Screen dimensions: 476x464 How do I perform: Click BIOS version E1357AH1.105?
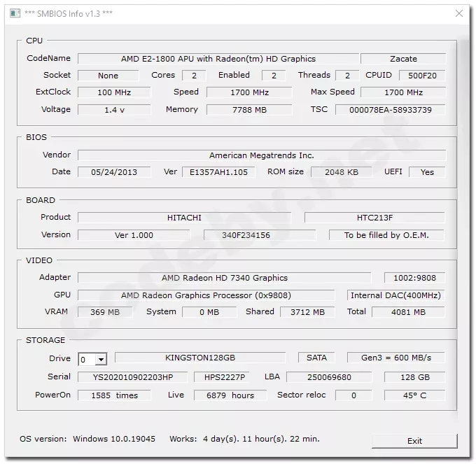pyautogui.click(x=218, y=172)
